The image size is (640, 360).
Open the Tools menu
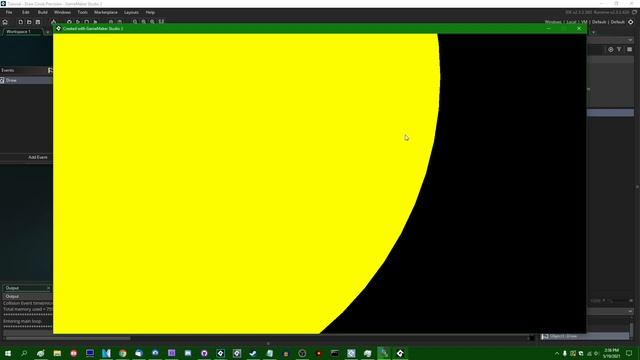pyautogui.click(x=82, y=12)
